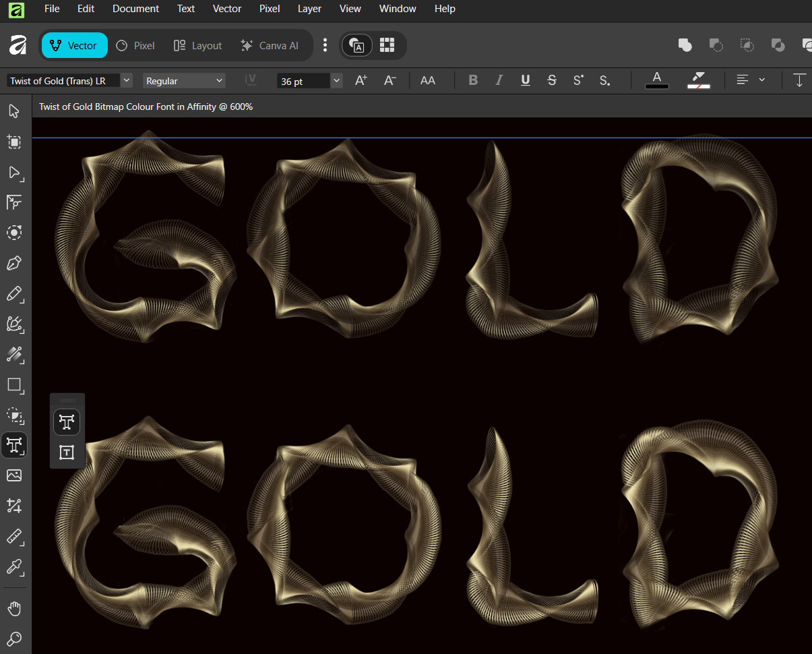Select the Rectangle shape tool
Viewport: 812px width, 654px height.
(x=14, y=385)
